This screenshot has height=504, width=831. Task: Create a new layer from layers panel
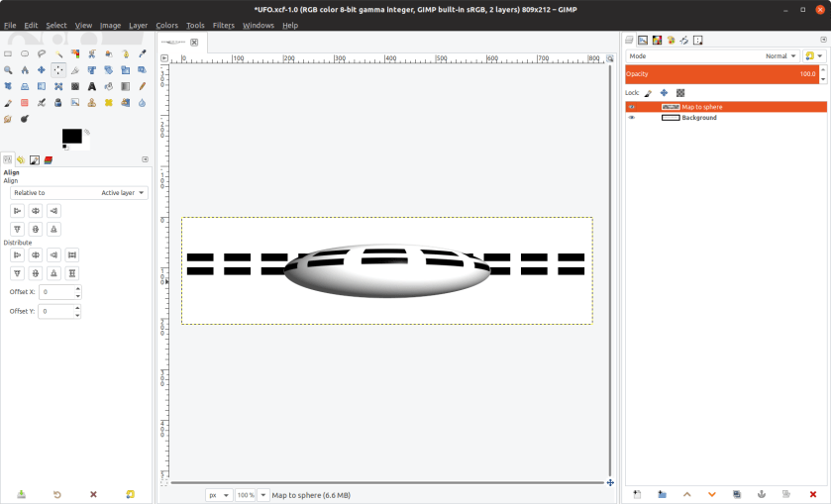point(637,494)
